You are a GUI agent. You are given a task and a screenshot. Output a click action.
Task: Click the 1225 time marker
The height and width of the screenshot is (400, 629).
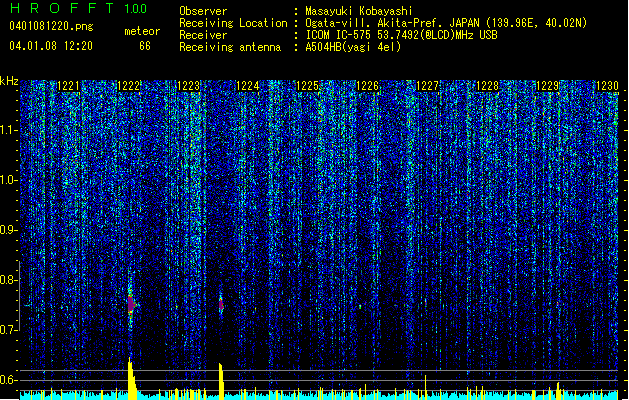[308, 86]
